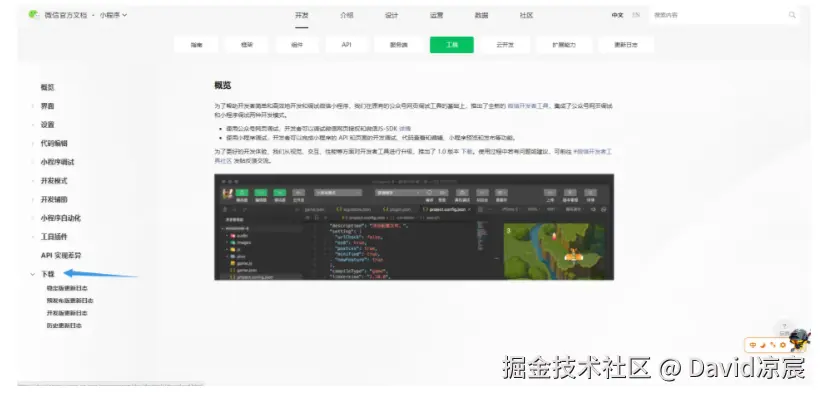Open 代码编辑 in the sidebar

coord(54,143)
